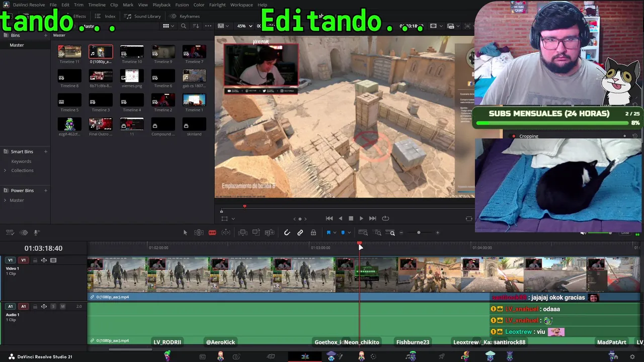Viewport: 644px width, 362px height.
Task: Show the Keyframes panel
Action: [x=185, y=16]
